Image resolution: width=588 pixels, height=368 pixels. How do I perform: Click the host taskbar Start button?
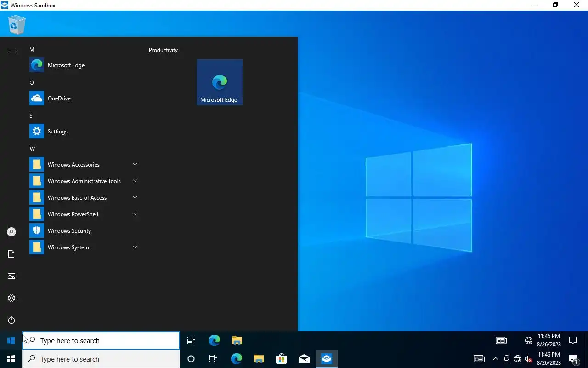coord(11,359)
